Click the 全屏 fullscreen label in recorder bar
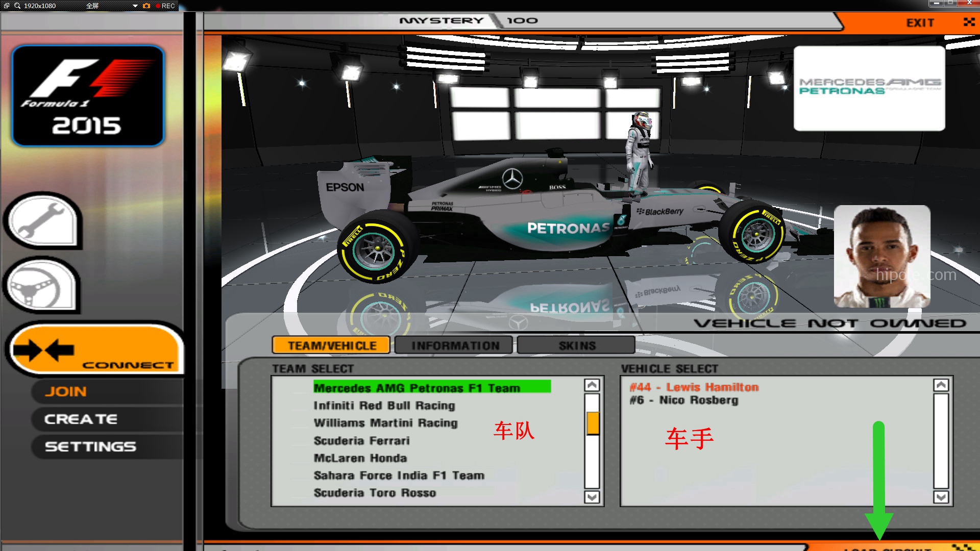 pyautogui.click(x=92, y=6)
